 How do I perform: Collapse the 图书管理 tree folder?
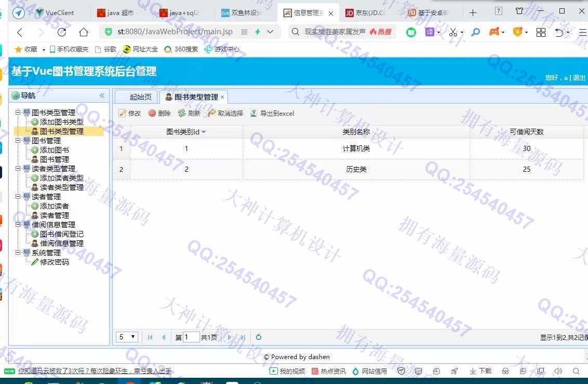[x=18, y=140]
